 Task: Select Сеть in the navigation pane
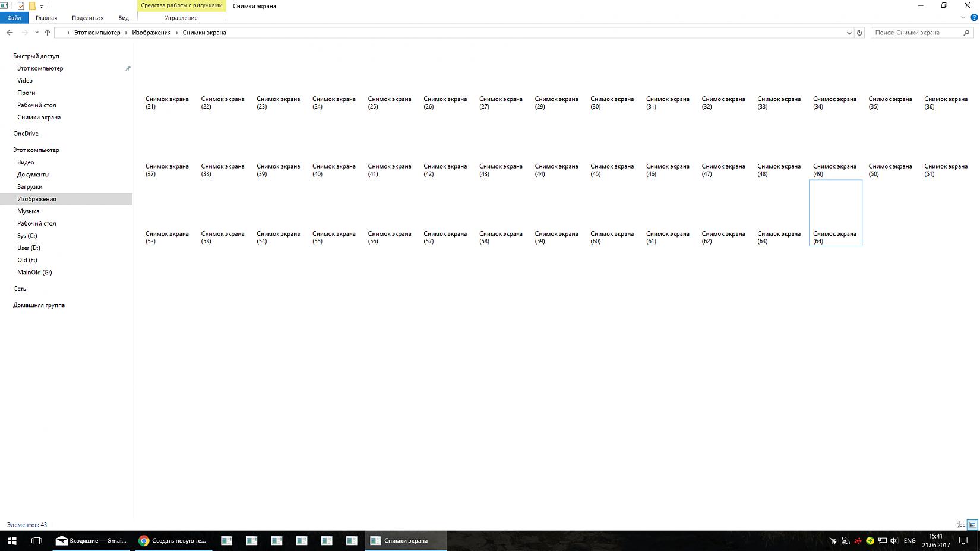pos(20,289)
